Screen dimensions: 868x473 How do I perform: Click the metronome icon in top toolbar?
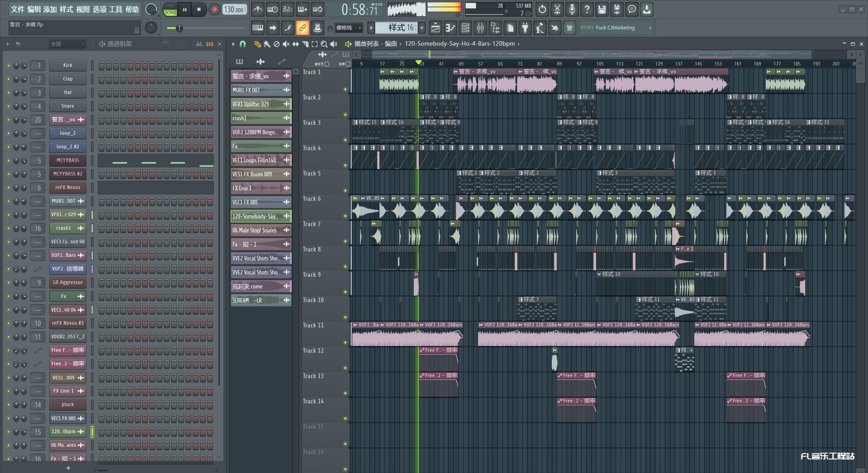pyautogui.click(x=257, y=9)
